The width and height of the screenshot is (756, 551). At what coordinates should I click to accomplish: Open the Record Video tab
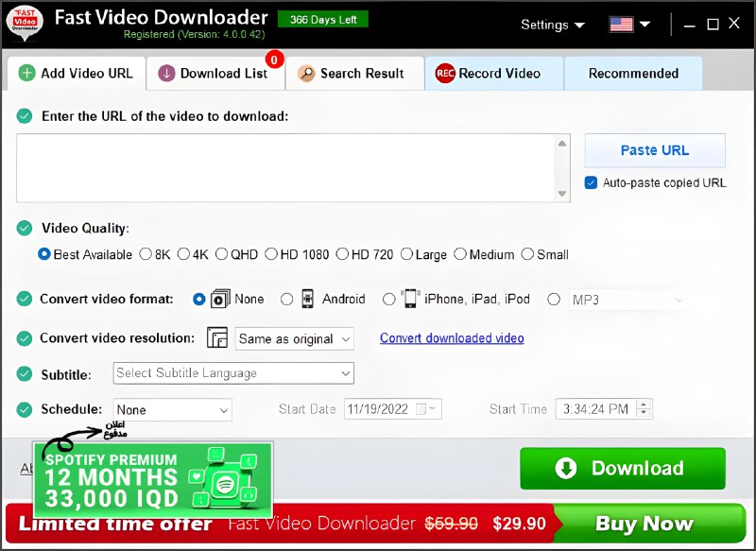pos(493,74)
